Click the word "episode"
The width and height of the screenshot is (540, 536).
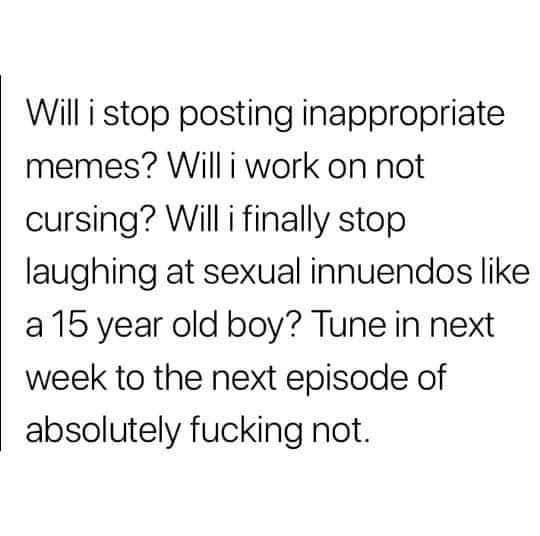[347, 380]
